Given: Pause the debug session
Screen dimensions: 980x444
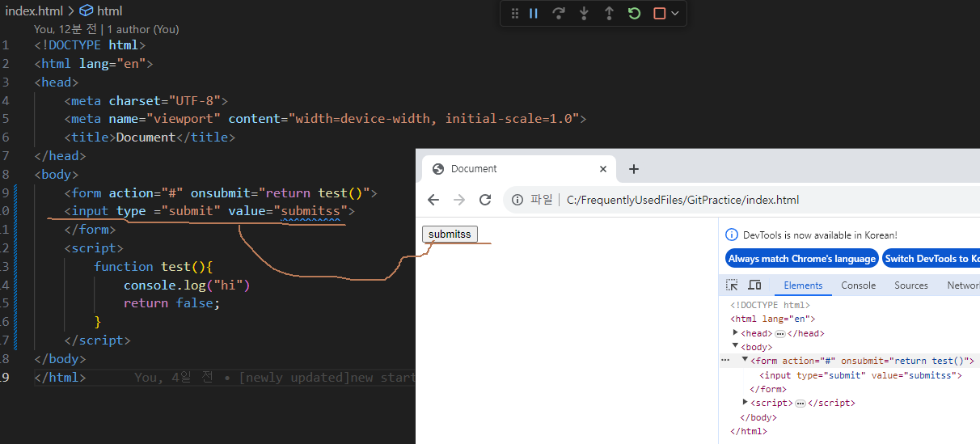Looking at the screenshot, I should click(x=534, y=13).
